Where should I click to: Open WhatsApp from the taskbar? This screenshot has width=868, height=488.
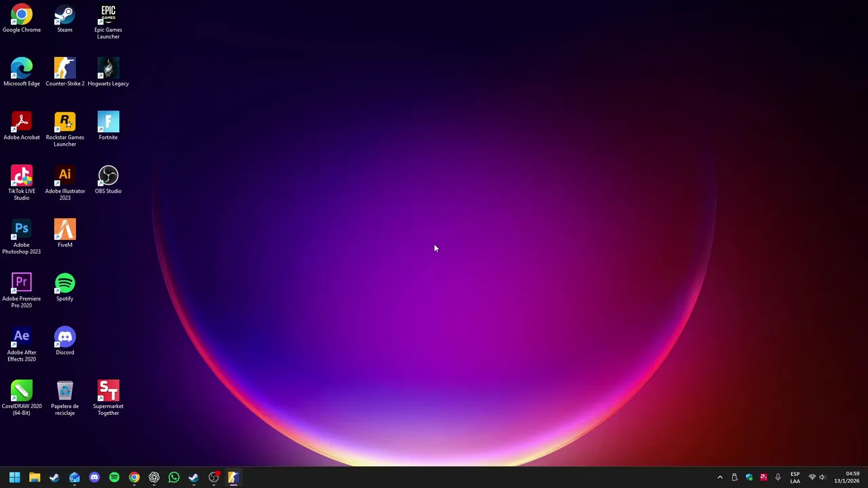coord(174,477)
